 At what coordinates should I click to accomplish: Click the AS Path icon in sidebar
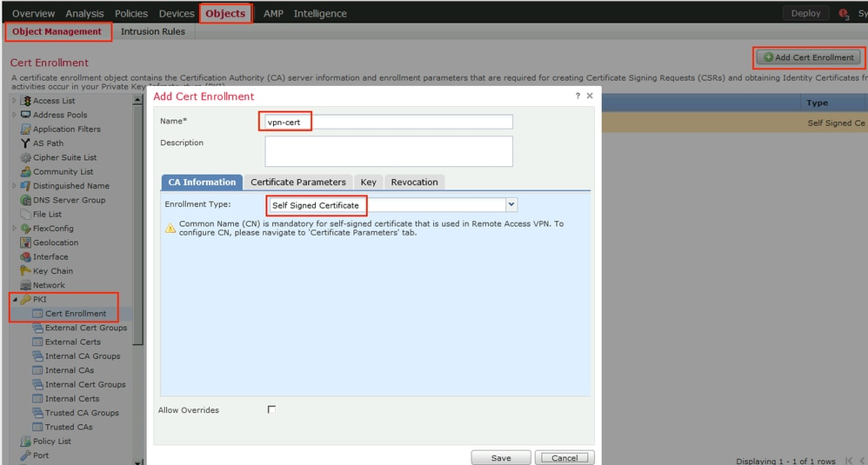click(x=25, y=143)
